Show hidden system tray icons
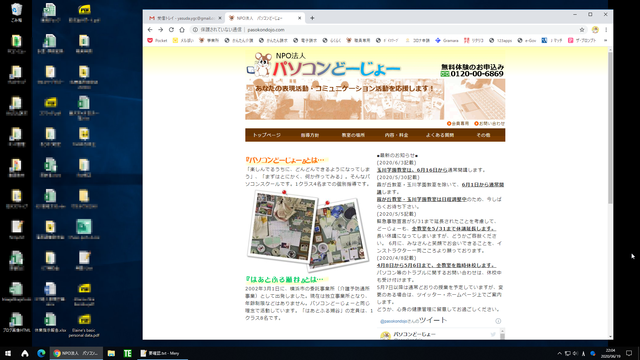Screen dimensions: 640x360 tap(560, 353)
